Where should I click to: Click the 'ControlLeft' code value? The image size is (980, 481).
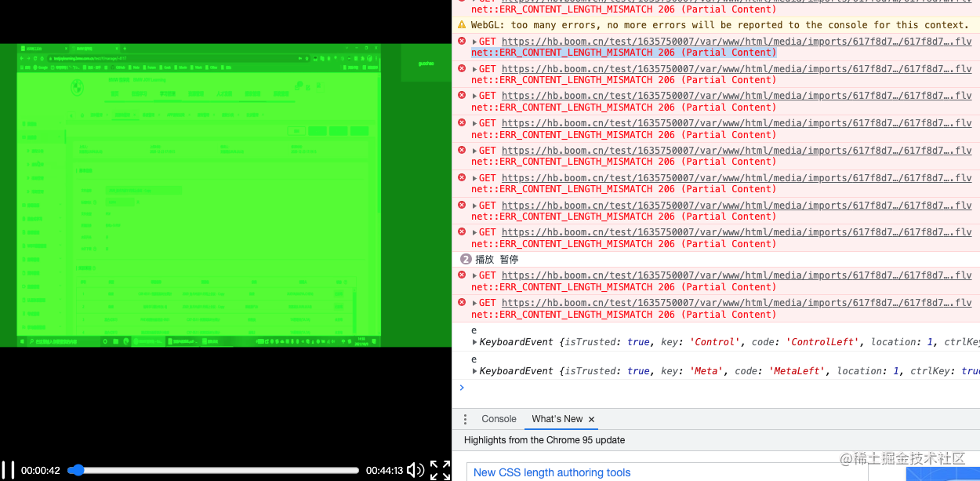823,342
